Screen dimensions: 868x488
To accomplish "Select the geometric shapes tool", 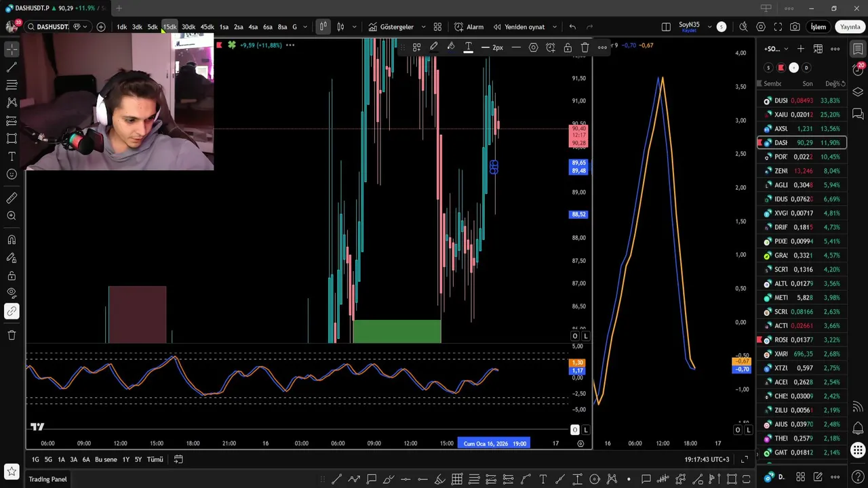I will (x=12, y=138).
